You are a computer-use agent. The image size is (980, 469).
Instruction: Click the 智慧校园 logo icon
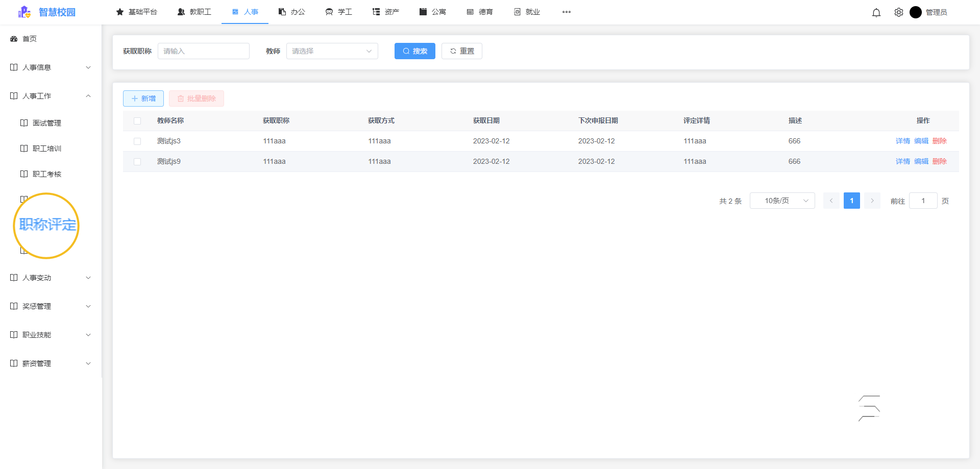[x=24, y=12]
